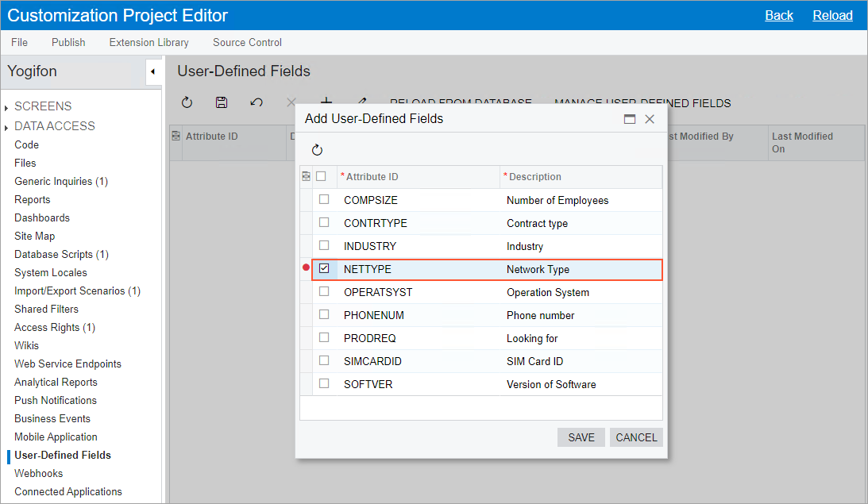Uncheck the NETTYPE checkbox

coord(324,269)
